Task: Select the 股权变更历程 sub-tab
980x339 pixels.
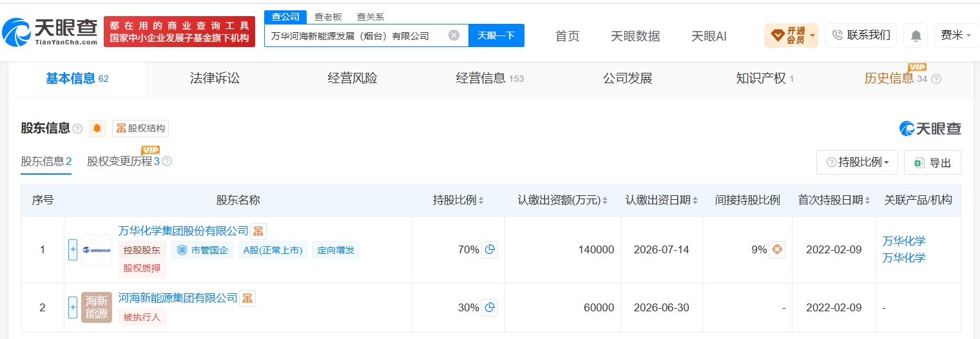Action: point(123,161)
